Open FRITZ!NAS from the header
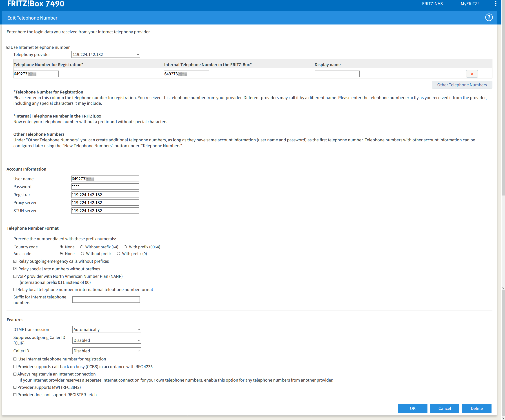Screen dimensions: 505x420 tap(432, 4)
